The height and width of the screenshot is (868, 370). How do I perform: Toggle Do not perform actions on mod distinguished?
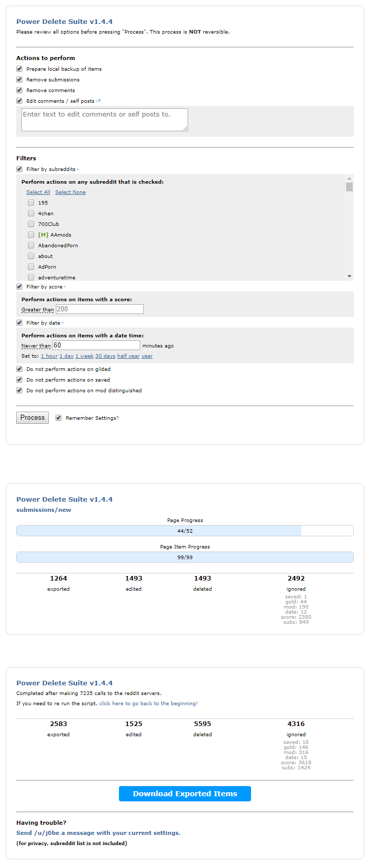click(x=19, y=390)
